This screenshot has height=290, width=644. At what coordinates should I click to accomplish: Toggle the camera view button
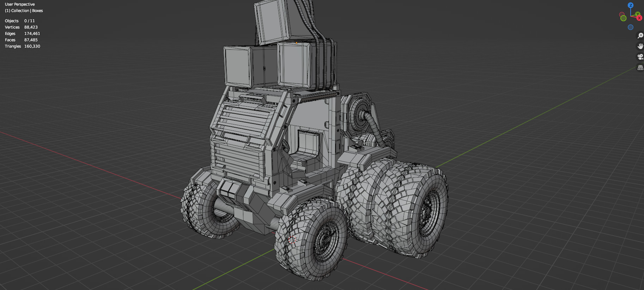[x=640, y=57]
